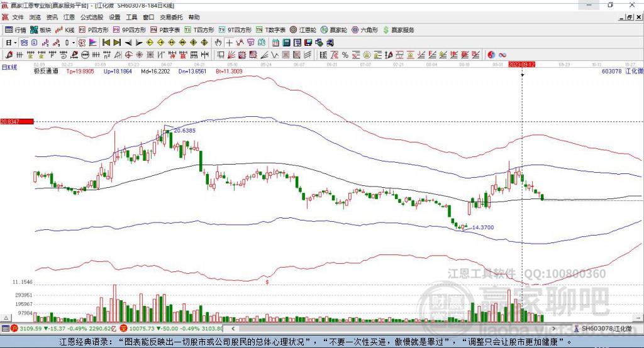The height and width of the screenshot is (348, 644).
Task: Open the T四方形 tool
Action: click(199, 30)
